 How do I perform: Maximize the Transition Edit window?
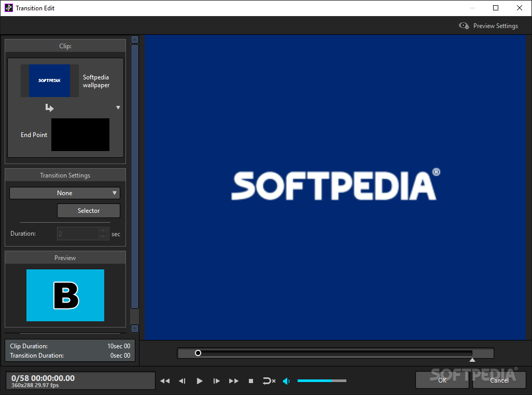click(x=496, y=8)
